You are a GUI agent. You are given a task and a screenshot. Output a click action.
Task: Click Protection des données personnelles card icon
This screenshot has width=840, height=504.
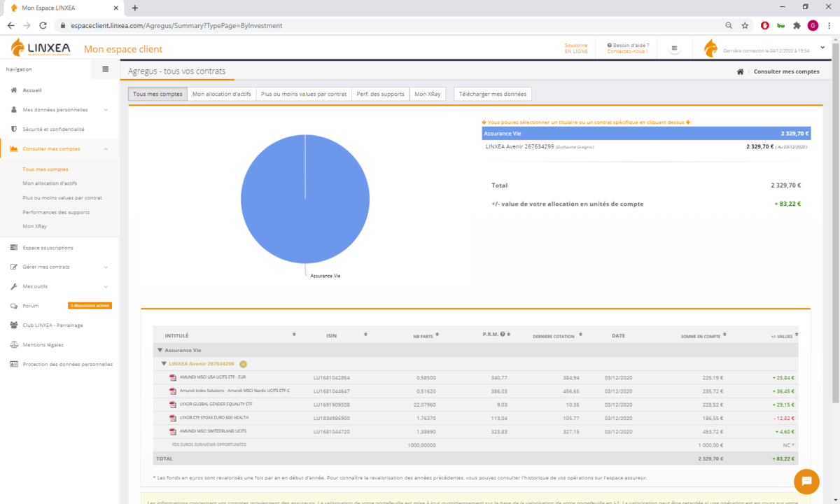[x=14, y=364]
